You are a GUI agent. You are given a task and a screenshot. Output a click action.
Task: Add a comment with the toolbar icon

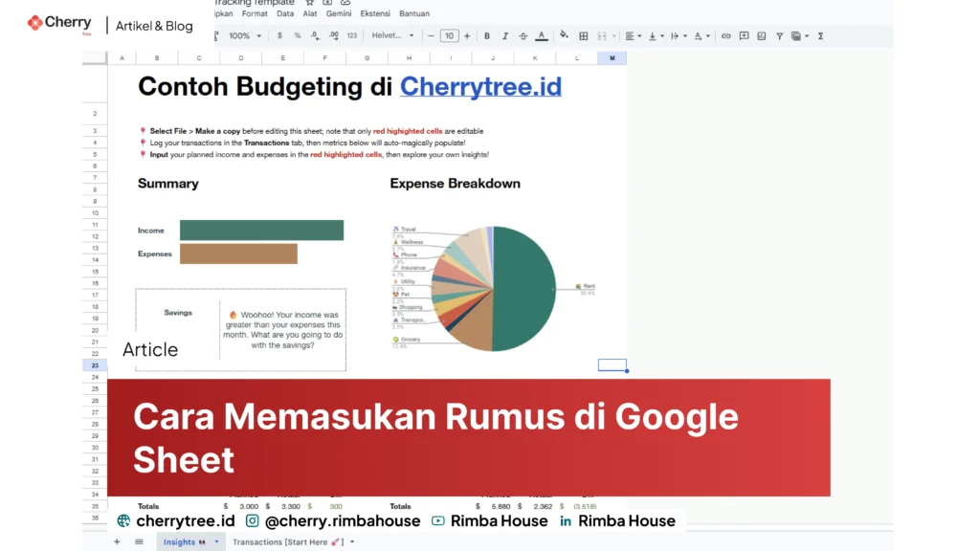[x=744, y=35]
